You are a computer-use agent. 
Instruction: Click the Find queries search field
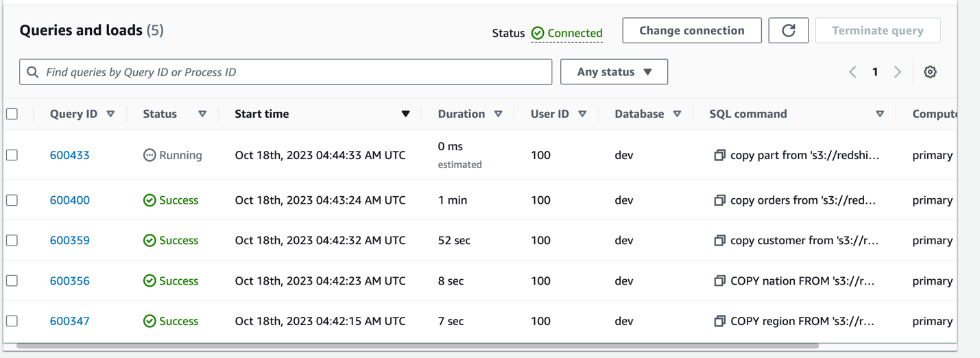[x=295, y=72]
